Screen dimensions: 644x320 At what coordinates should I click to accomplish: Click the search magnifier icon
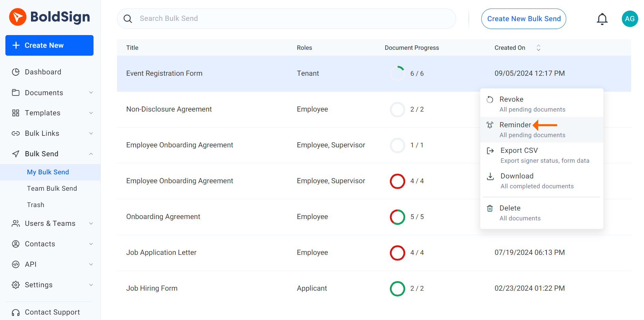tap(128, 19)
